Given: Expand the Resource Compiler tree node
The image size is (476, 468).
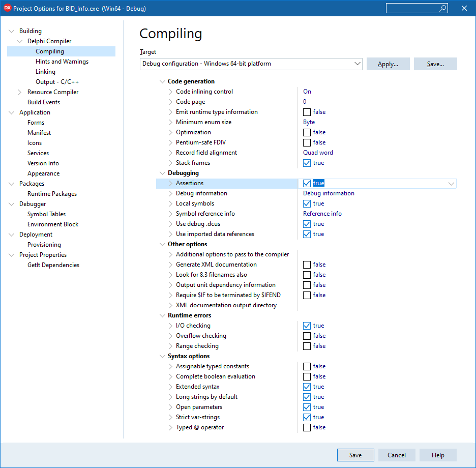Looking at the screenshot, I should click(x=20, y=92).
